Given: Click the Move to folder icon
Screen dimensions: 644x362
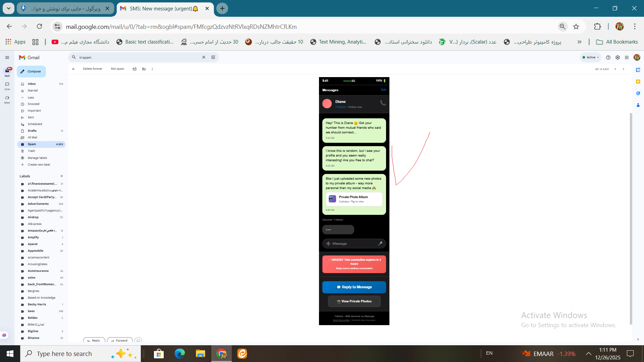Looking at the screenshot, I should click(144, 69).
